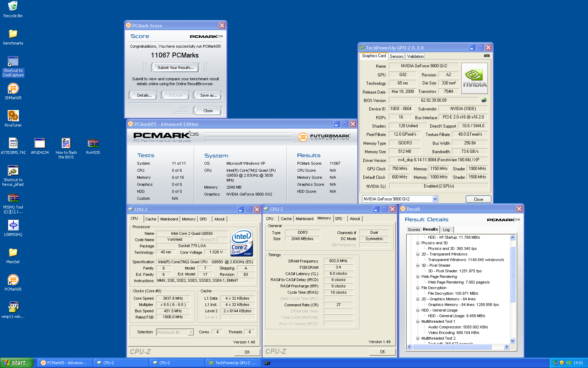Open the Windows Start button
Image resolution: width=588 pixels, height=368 pixels.
point(17,363)
